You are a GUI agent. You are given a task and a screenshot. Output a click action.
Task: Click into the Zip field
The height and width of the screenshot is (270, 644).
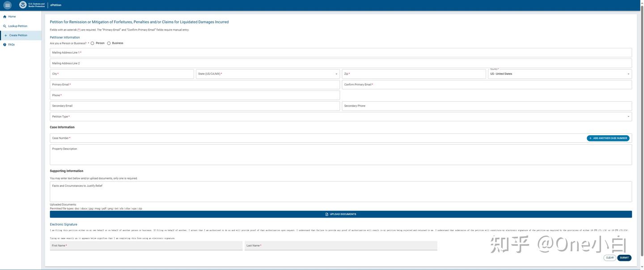[414, 74]
